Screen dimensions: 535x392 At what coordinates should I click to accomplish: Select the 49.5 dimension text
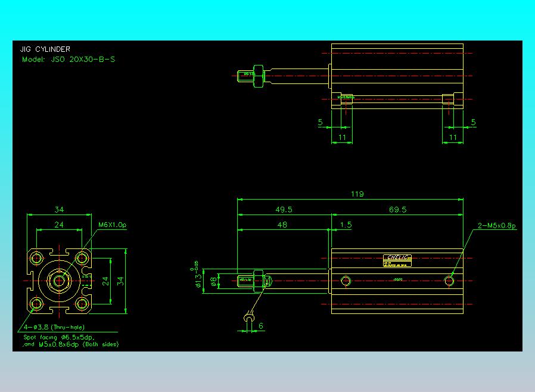[284, 210]
